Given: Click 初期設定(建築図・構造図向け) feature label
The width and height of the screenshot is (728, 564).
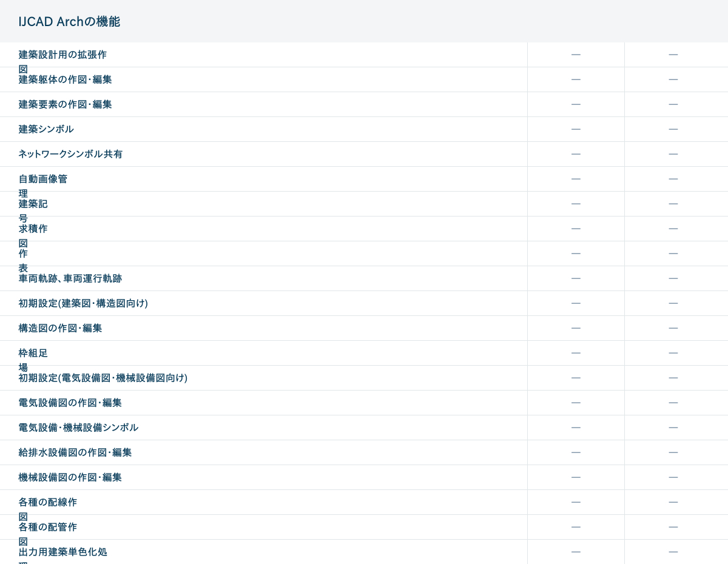Looking at the screenshot, I should (x=83, y=303).
